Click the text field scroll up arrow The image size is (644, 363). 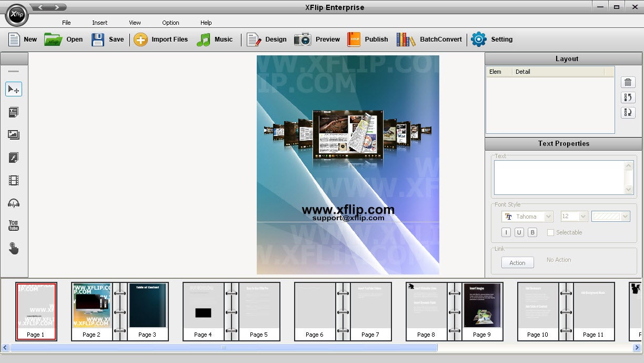629,165
